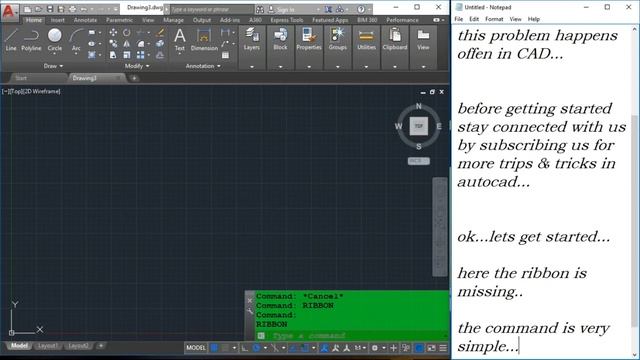Expand the Layers panel arrow
Screen dimensions: 640x360
(252, 67)
